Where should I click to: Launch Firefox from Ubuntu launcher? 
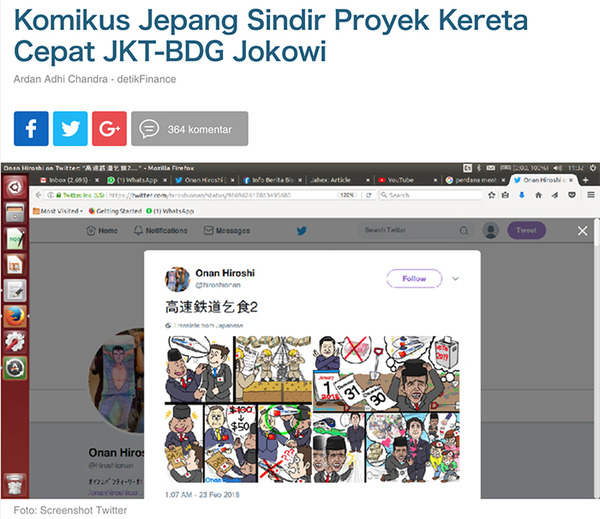(15, 316)
